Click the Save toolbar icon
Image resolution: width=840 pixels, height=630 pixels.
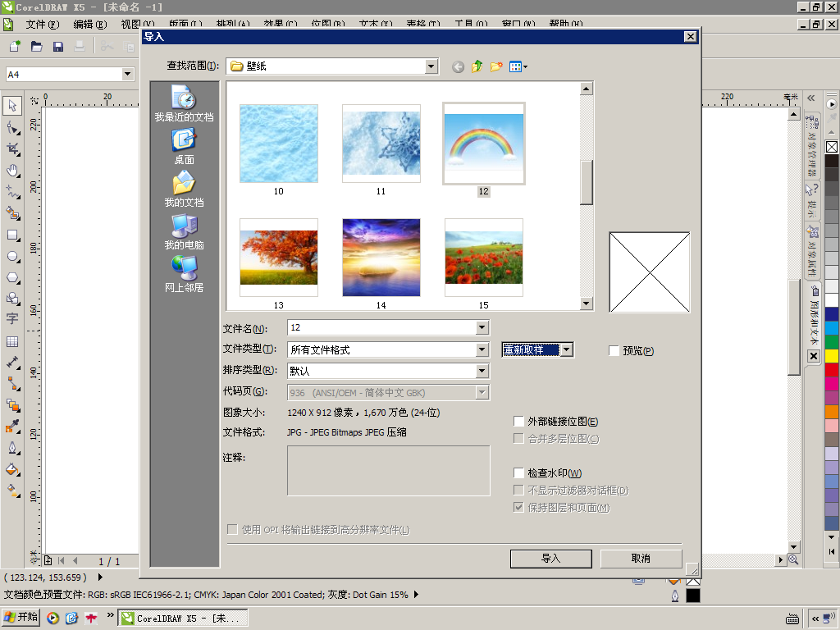tap(58, 47)
